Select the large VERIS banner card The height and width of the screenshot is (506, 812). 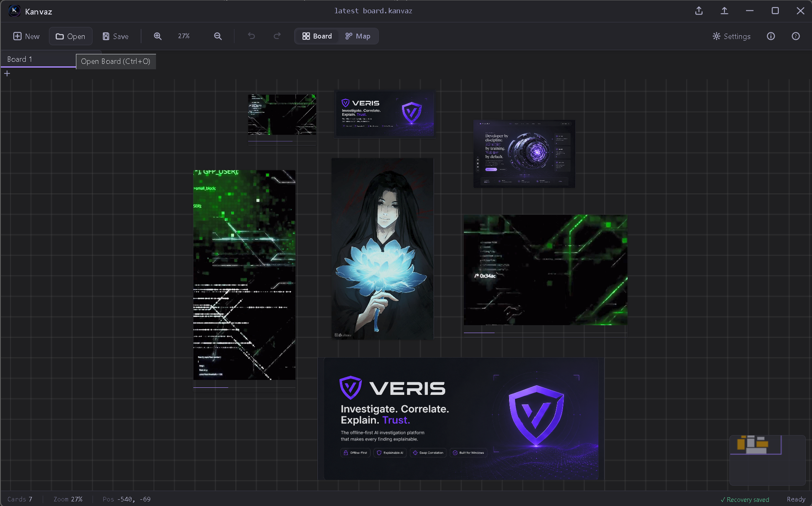(461, 419)
